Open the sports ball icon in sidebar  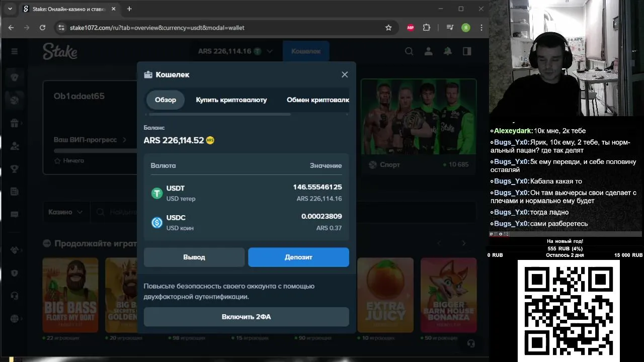[x=14, y=100]
